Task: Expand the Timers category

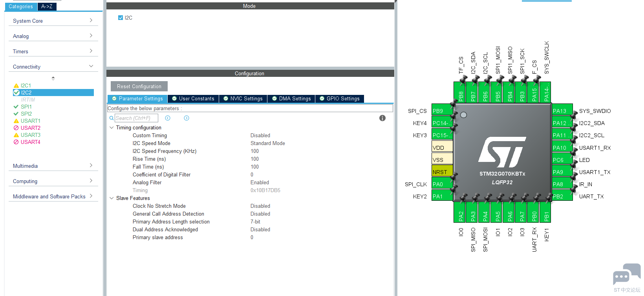Action: (53, 51)
